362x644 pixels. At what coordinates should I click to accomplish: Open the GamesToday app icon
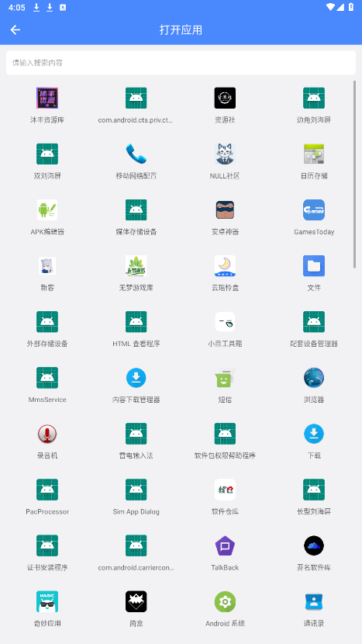coord(314,209)
